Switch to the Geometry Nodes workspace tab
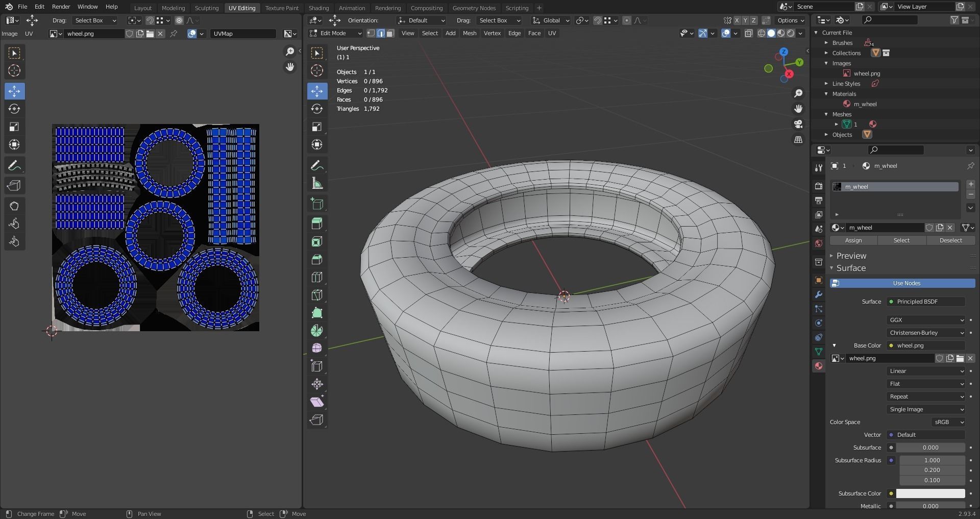 [474, 8]
